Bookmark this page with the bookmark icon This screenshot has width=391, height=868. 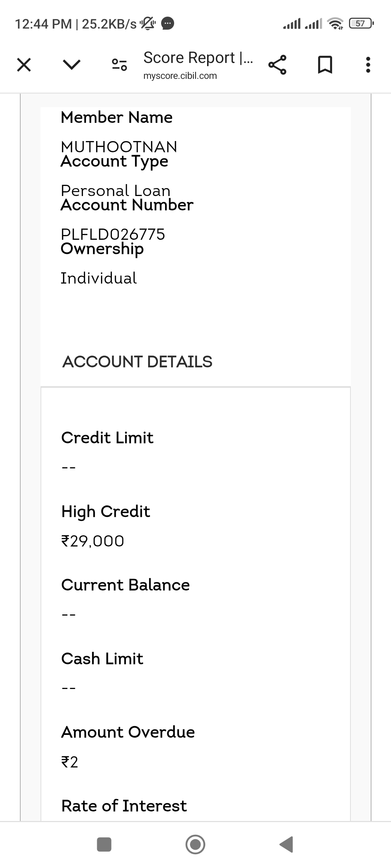pyautogui.click(x=325, y=65)
